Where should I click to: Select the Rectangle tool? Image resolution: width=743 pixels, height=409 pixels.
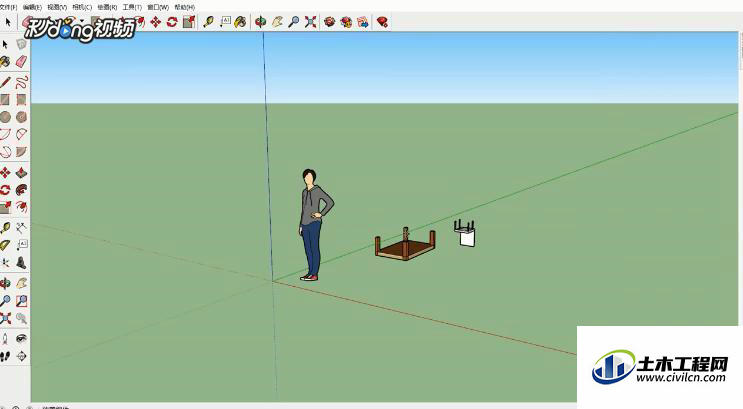(5, 100)
